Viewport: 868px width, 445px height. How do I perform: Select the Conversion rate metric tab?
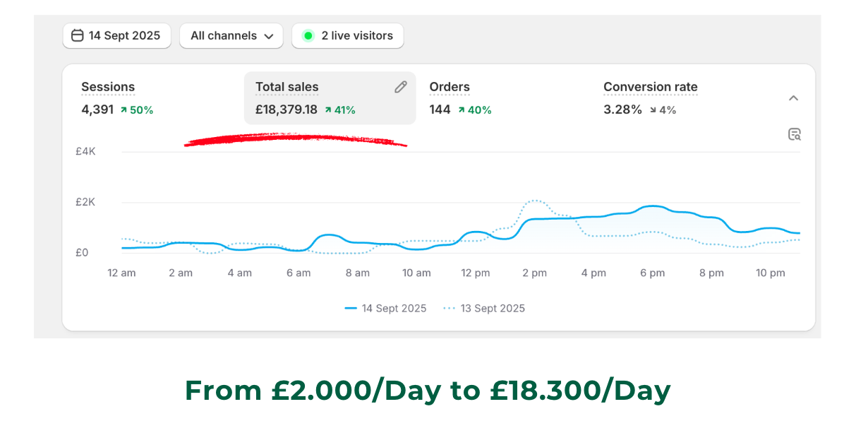pyautogui.click(x=650, y=98)
